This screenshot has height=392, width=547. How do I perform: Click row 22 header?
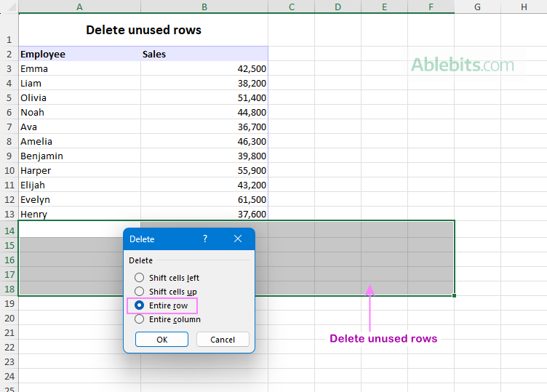click(x=9, y=347)
